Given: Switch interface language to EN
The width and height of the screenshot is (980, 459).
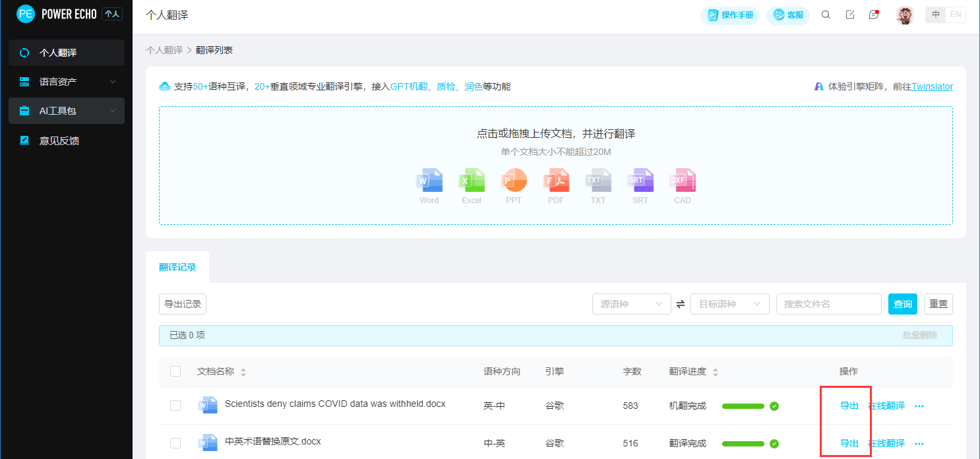Looking at the screenshot, I should (x=956, y=15).
